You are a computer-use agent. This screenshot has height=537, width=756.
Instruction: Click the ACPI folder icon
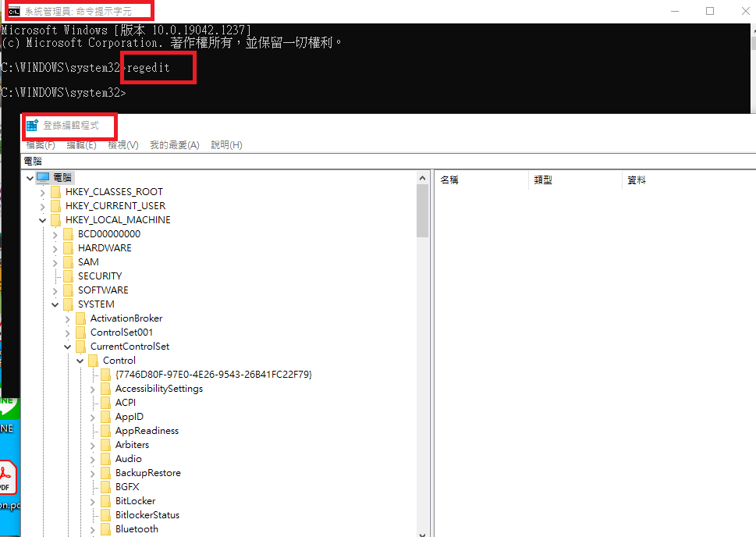[105, 403]
